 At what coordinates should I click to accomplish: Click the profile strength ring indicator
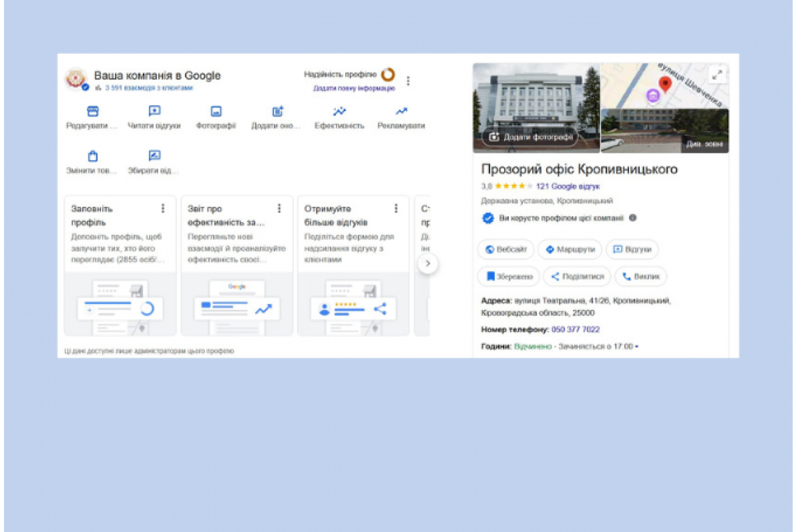[388, 74]
